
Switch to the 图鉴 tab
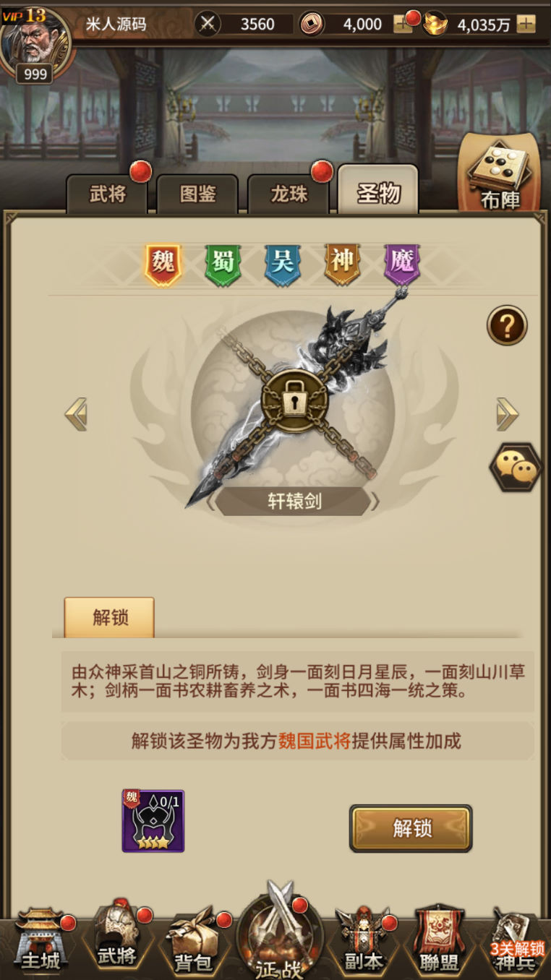[197, 194]
